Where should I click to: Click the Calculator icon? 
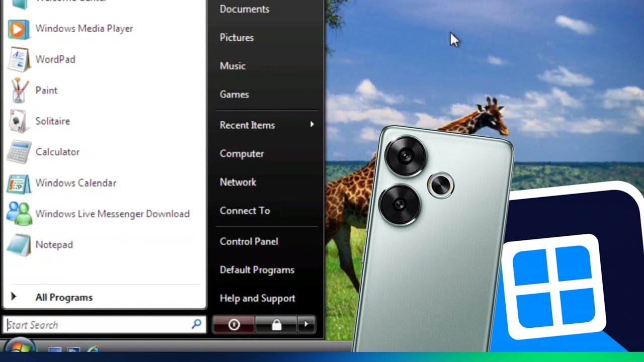click(18, 152)
